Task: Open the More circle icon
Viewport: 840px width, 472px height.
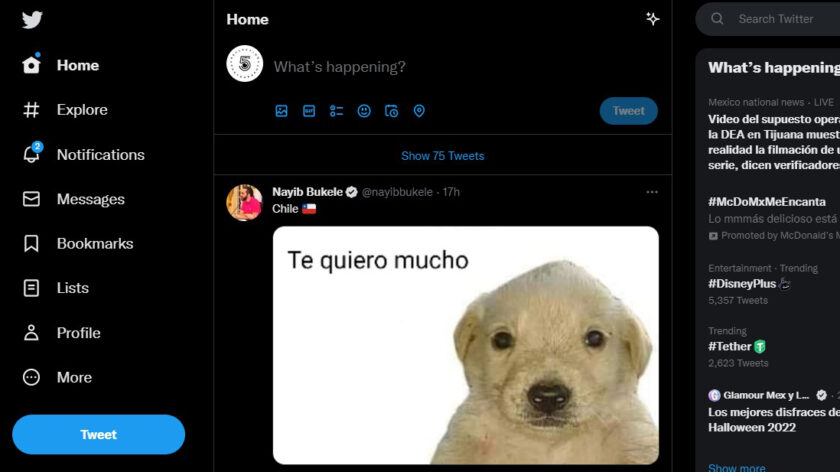Action: pyautogui.click(x=31, y=377)
